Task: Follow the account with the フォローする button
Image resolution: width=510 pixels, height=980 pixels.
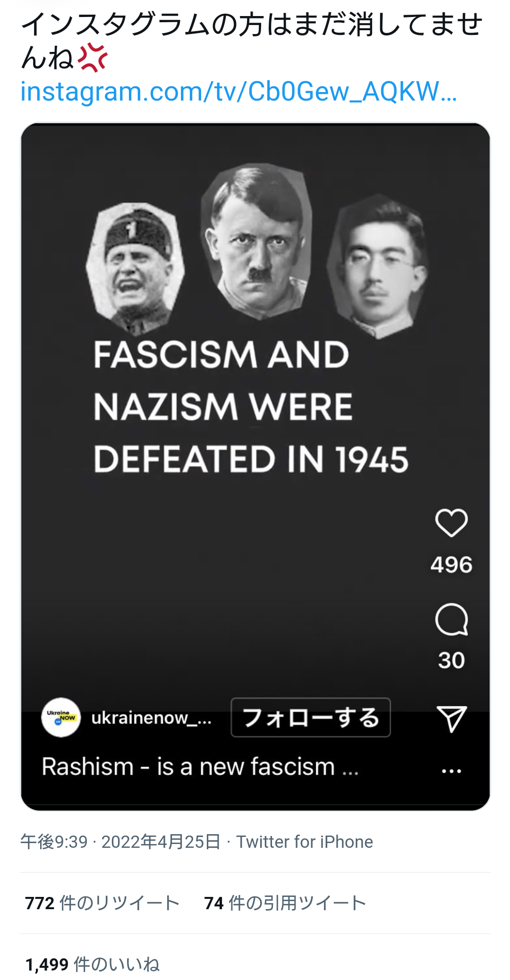Action: (x=311, y=718)
